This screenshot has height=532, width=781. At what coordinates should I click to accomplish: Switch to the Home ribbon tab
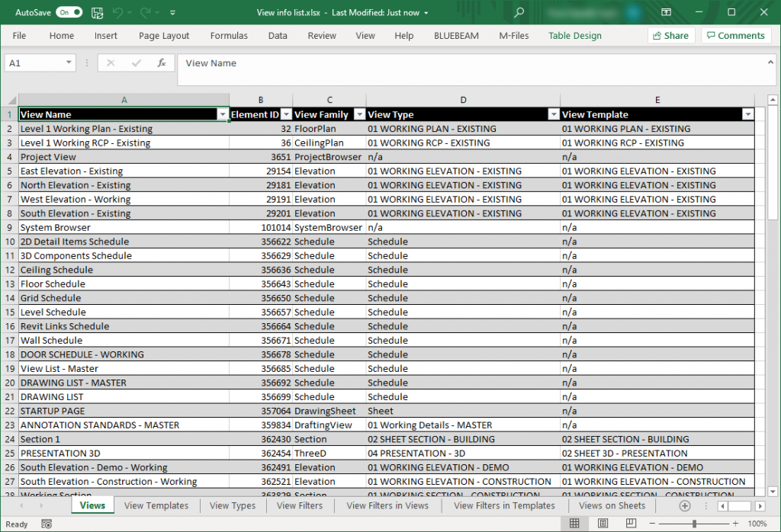tap(62, 36)
